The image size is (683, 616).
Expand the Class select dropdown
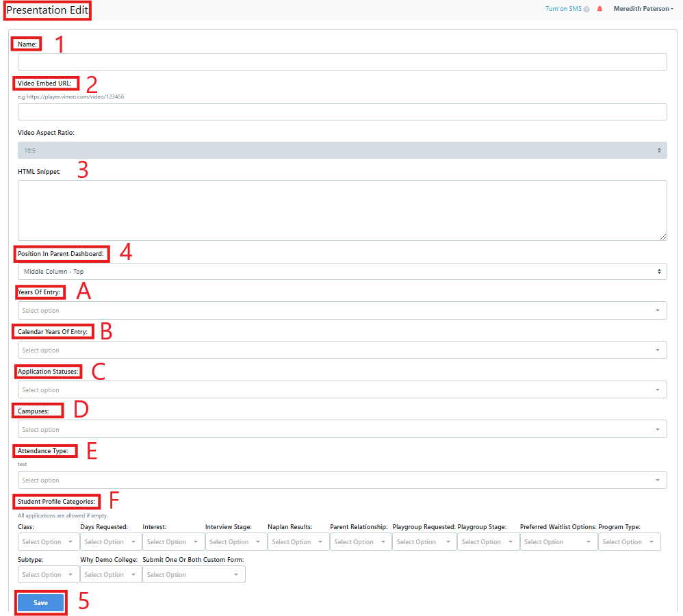[48, 541]
